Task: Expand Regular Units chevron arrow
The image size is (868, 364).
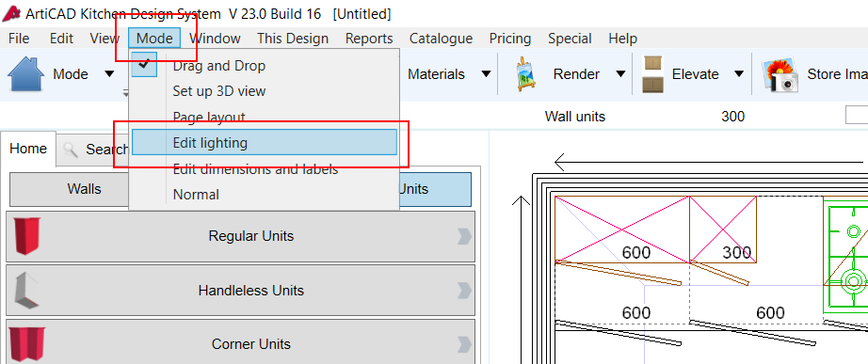Action: [x=464, y=236]
